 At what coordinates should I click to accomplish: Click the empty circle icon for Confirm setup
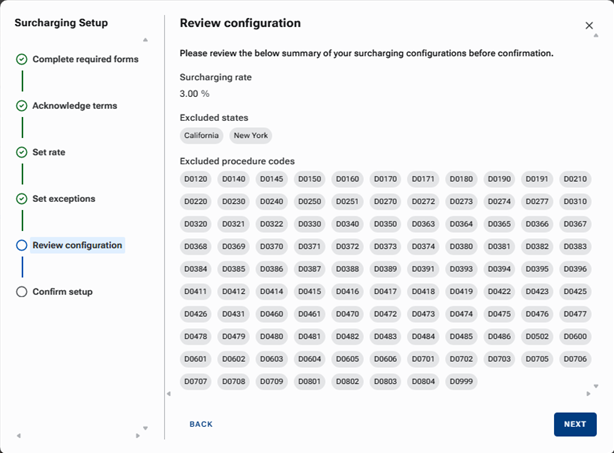(x=22, y=292)
